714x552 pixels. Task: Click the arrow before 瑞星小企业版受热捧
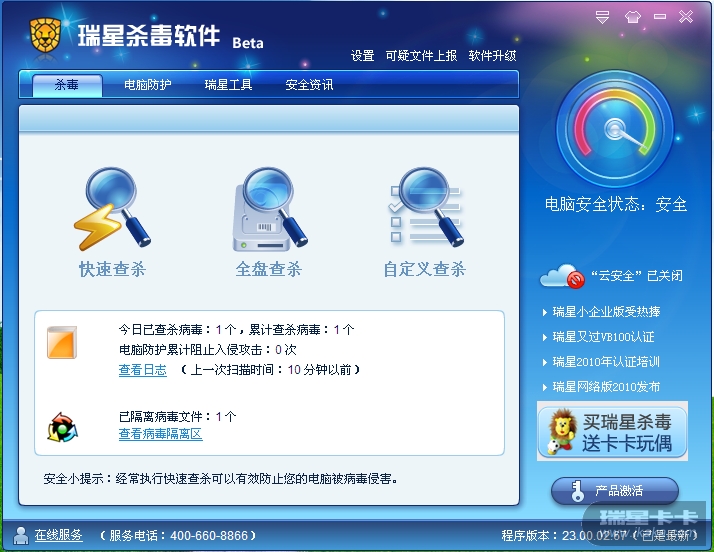click(x=545, y=312)
